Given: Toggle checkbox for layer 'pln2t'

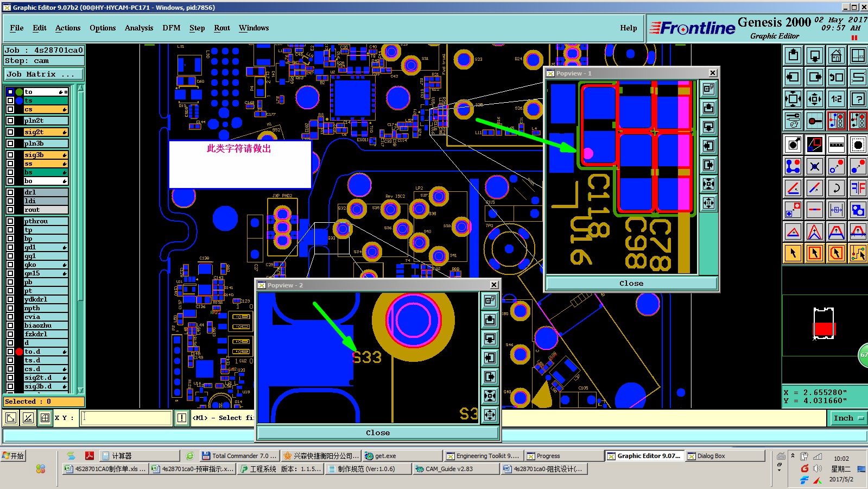Looking at the screenshot, I should (10, 121).
